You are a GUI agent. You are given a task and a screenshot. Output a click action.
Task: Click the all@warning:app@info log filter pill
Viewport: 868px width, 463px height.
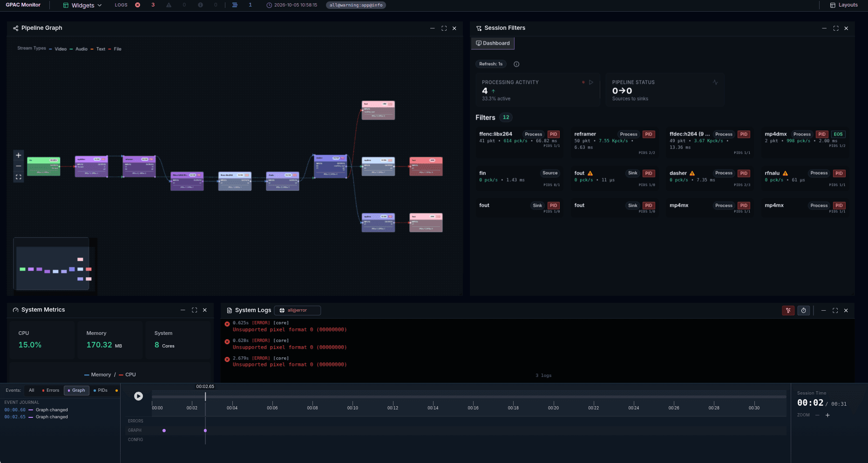356,5
